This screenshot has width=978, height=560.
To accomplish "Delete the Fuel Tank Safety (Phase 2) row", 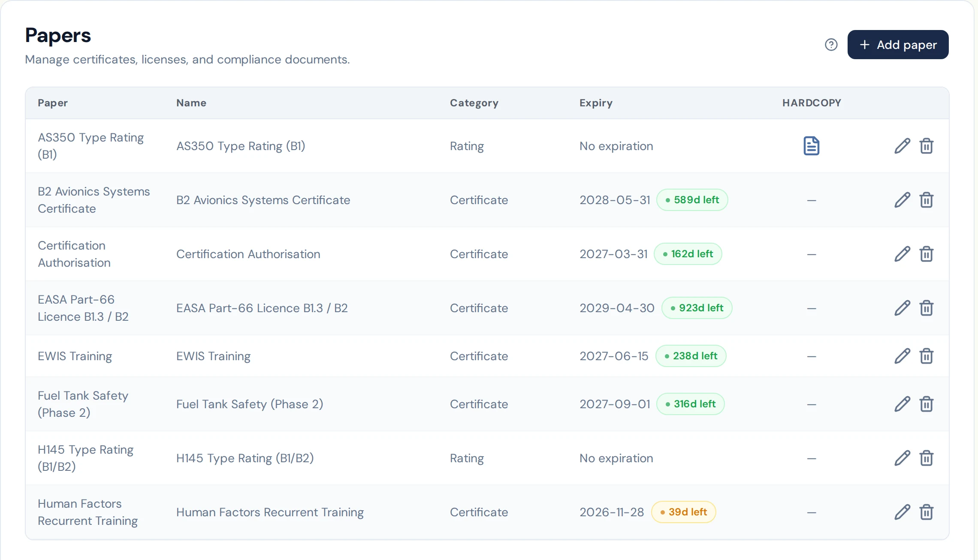I will [927, 404].
